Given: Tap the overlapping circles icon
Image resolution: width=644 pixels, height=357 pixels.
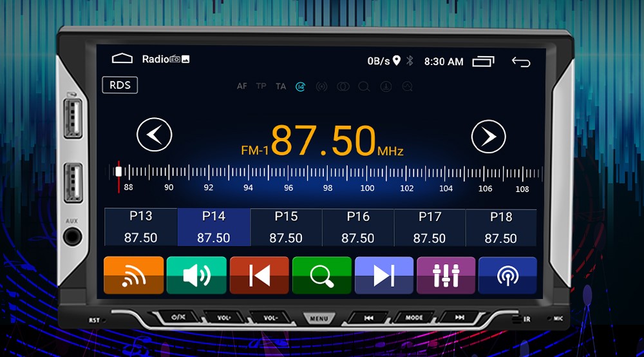Looking at the screenshot, I should (x=343, y=86).
